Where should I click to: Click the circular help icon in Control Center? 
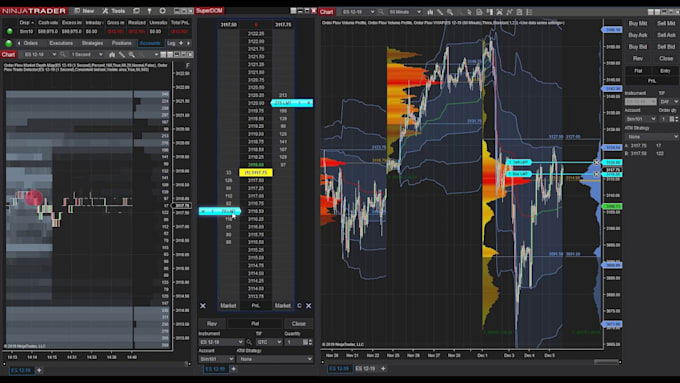point(163,11)
